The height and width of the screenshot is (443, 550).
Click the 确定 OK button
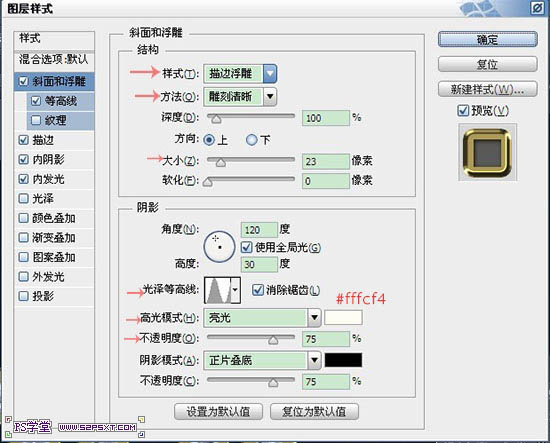pos(488,40)
